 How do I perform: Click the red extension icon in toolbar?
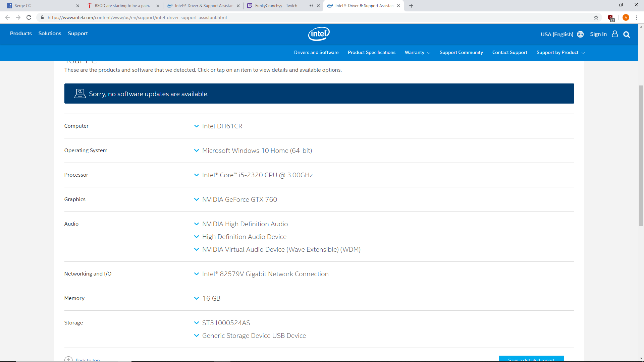click(x=610, y=18)
